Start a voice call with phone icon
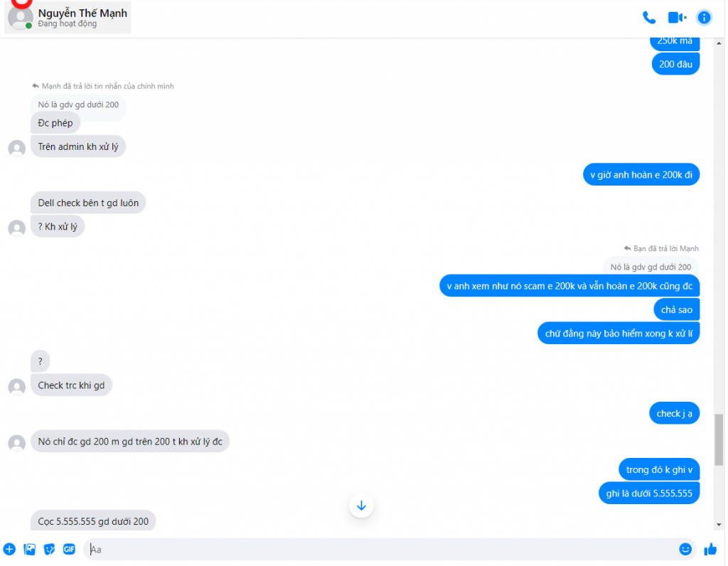 (x=648, y=18)
